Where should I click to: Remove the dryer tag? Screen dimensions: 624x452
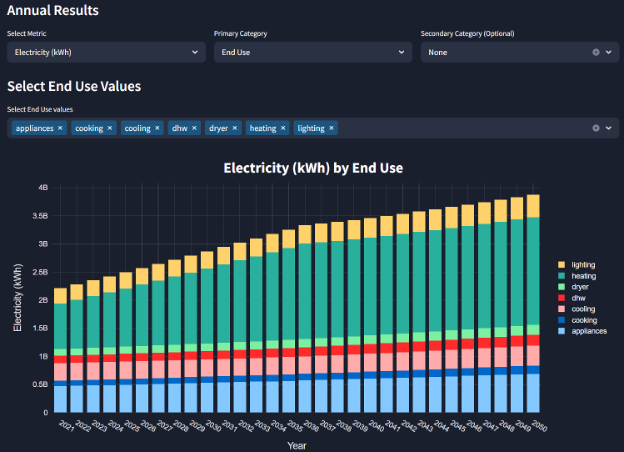pos(235,128)
